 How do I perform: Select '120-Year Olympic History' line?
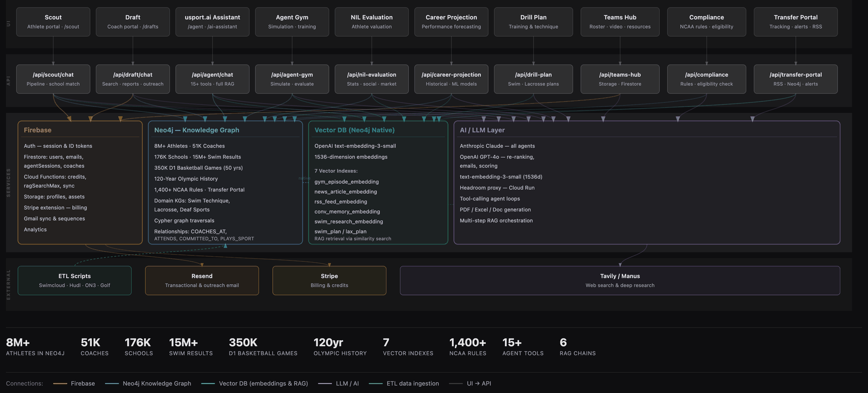186,179
